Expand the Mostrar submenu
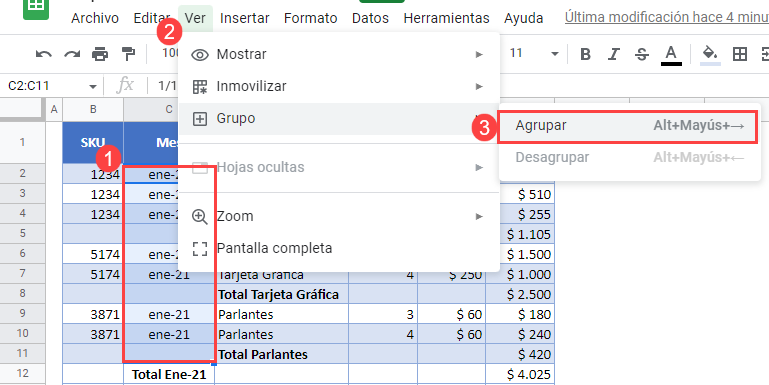 coord(339,54)
